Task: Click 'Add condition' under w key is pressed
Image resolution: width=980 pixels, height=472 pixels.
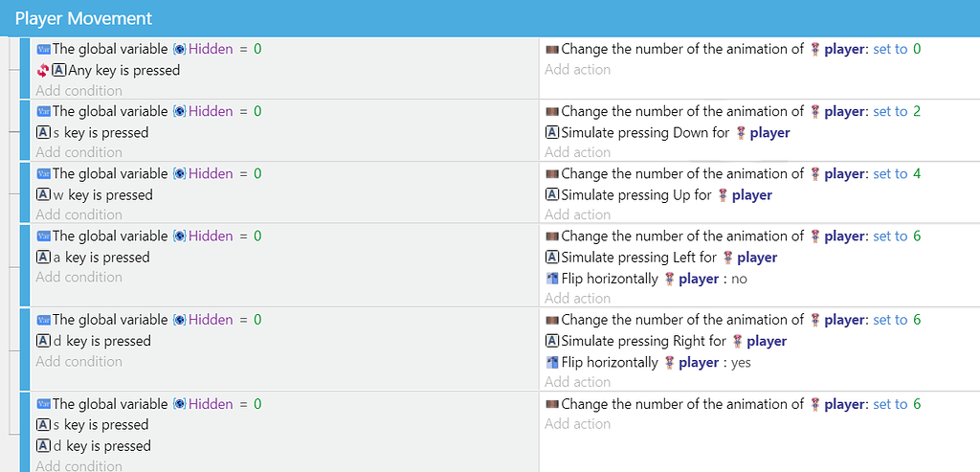Action: click(78, 215)
